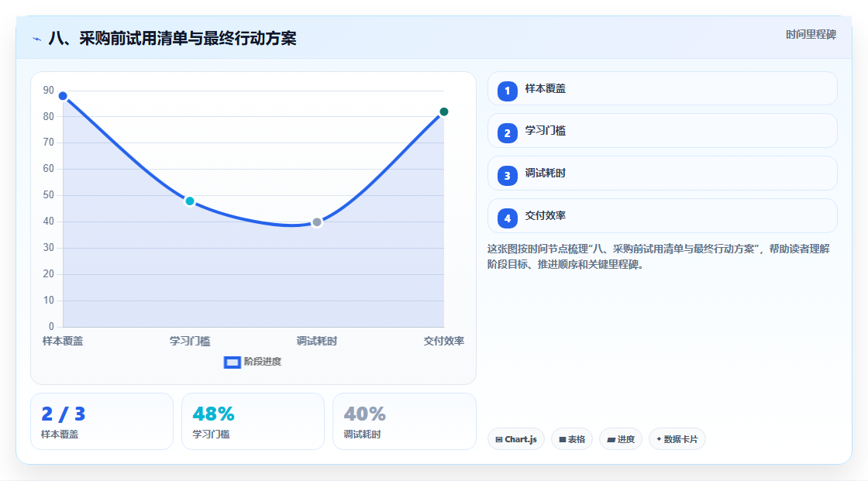This screenshot has height=481, width=868.
Task: Click the number 3 badge for 调试耗时
Action: (x=507, y=176)
